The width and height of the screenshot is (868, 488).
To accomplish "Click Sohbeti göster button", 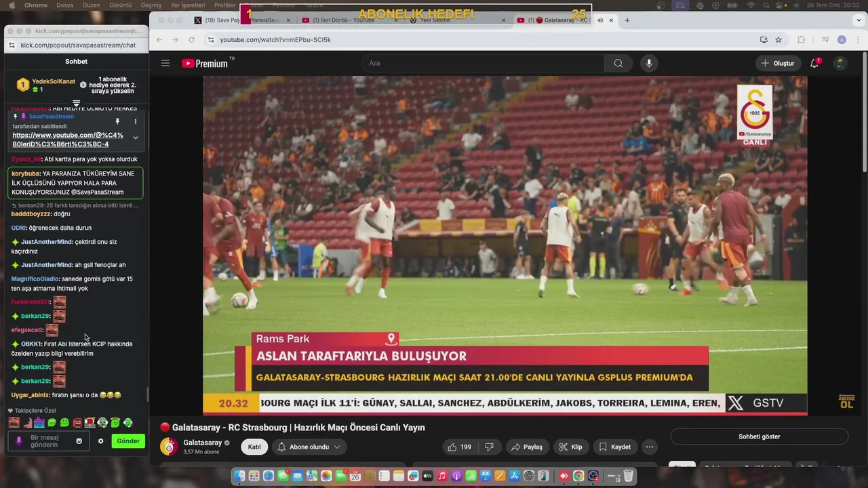I will pos(759,436).
